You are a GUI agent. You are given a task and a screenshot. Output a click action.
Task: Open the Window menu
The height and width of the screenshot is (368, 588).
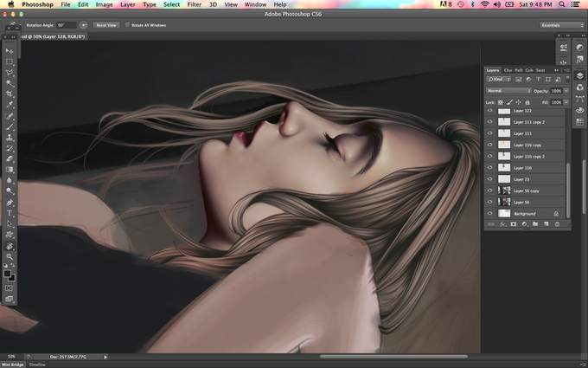255,4
